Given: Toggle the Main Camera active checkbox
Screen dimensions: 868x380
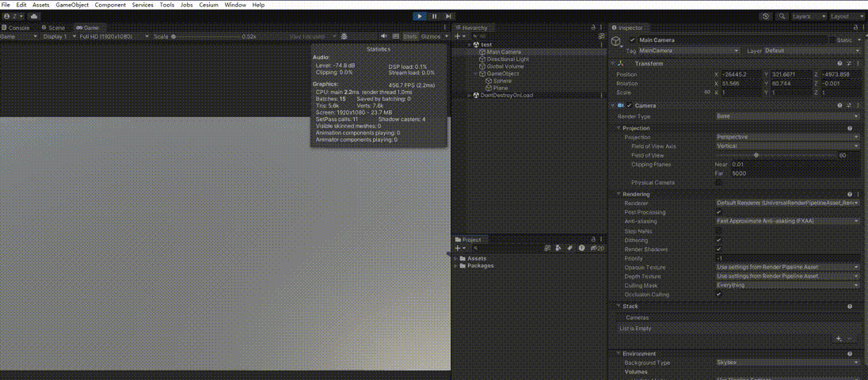Looking at the screenshot, I should pyautogui.click(x=633, y=40).
